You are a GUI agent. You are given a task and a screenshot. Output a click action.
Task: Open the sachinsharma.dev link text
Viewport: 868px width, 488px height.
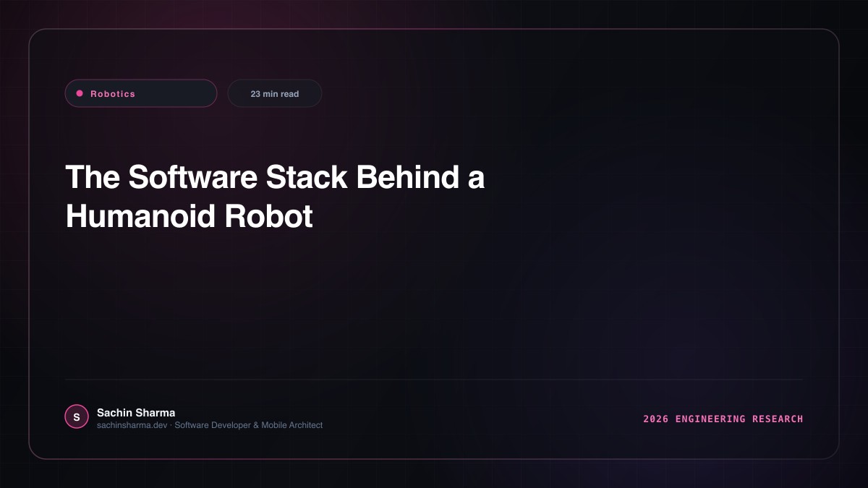132,425
